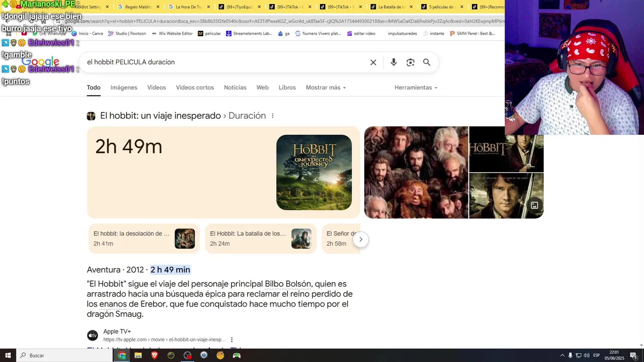The width and height of the screenshot is (644, 362).
Task: Click the Hobbit Unexpected Journey poster
Action: coord(314,172)
